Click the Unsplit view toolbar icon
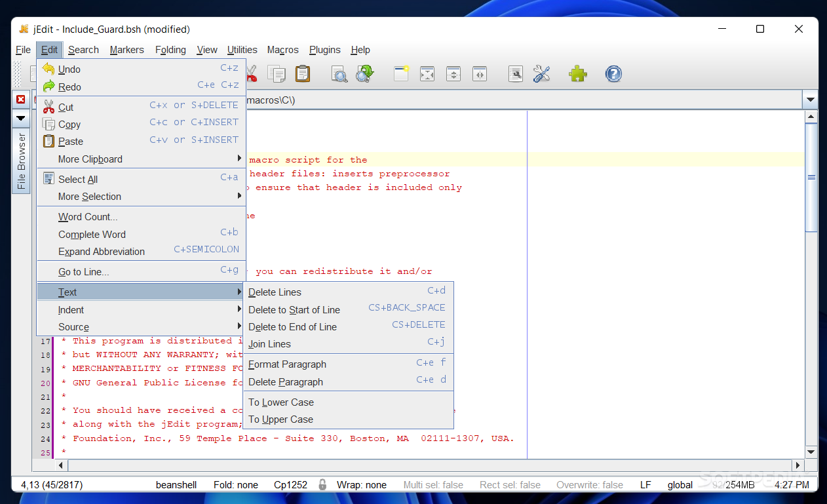 tap(427, 73)
